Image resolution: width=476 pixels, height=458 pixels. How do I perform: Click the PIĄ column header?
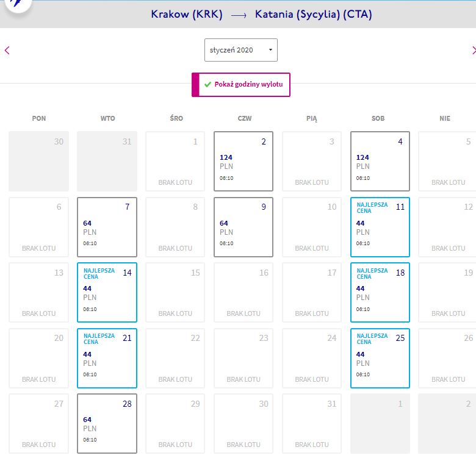coord(312,118)
